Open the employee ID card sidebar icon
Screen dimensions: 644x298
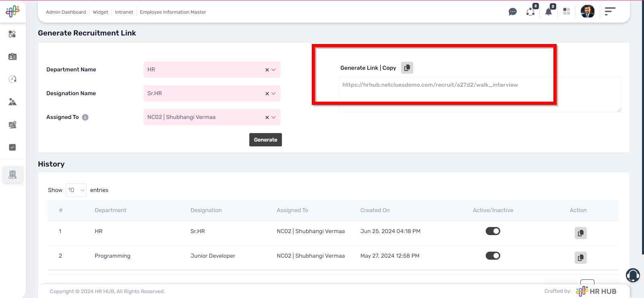pos(12,56)
